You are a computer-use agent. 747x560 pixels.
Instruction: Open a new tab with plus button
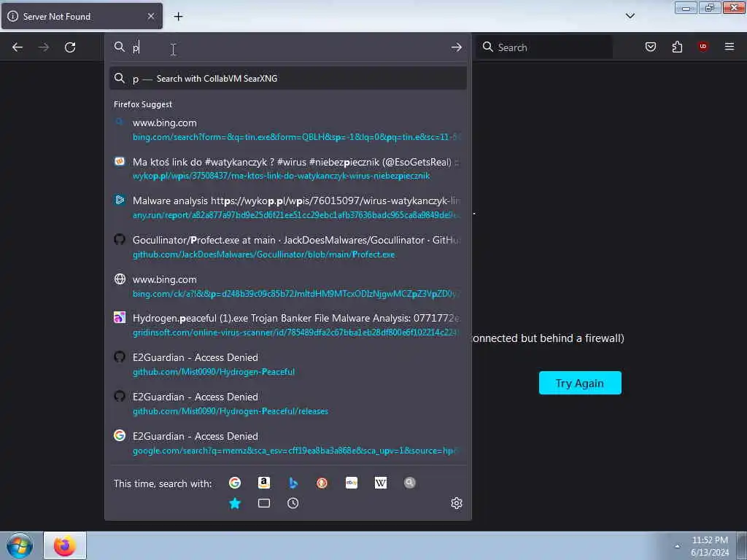[178, 16]
